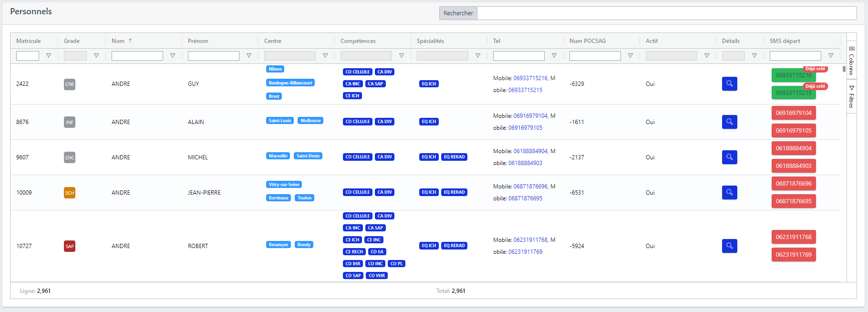View details for Michel Andre (magnifier)
The width and height of the screenshot is (868, 312).
730,157
